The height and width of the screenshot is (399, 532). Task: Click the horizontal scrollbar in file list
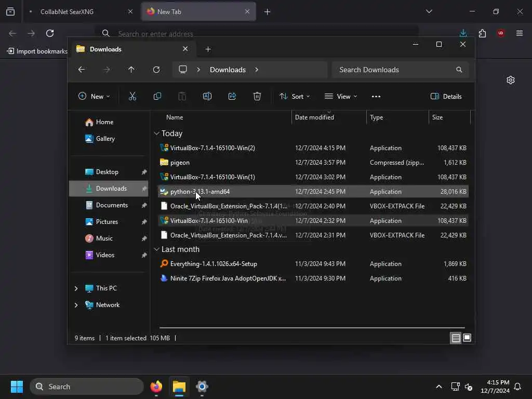312,328
